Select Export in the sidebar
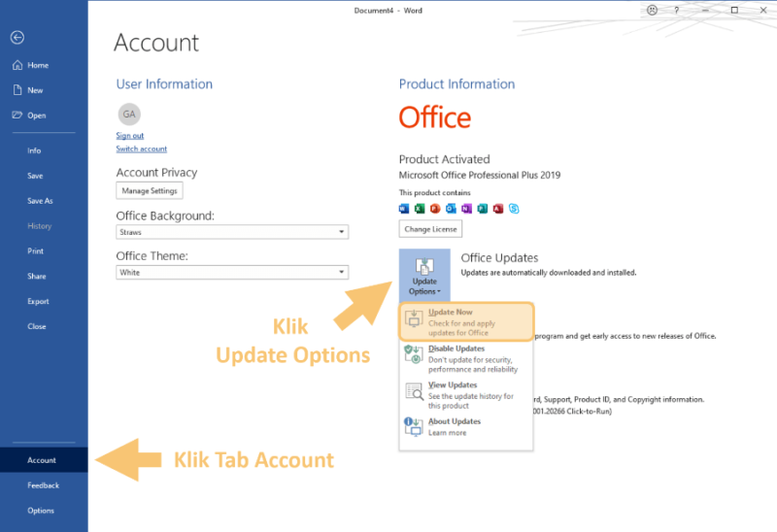 [x=38, y=301]
